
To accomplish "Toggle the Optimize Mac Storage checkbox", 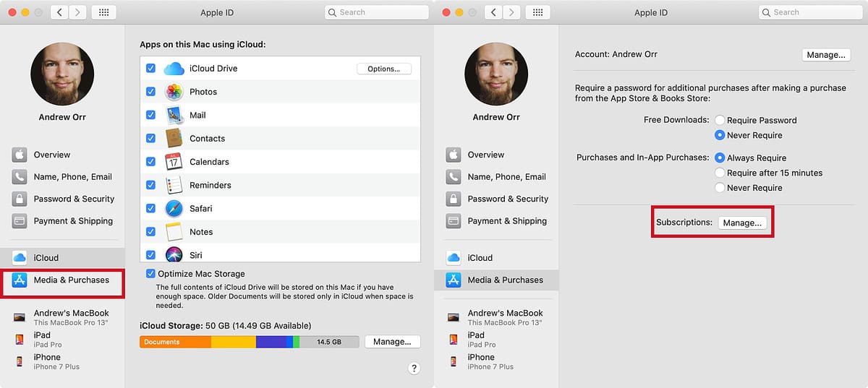I will 150,274.
